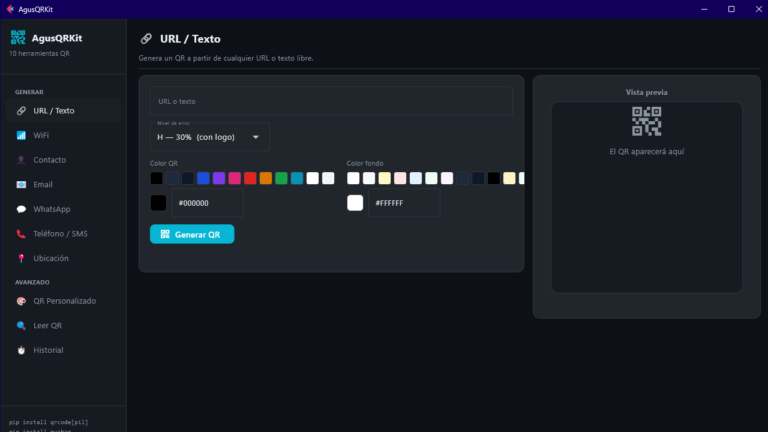
Task: Click the QR Personalizado palette icon
Action: [21, 301]
